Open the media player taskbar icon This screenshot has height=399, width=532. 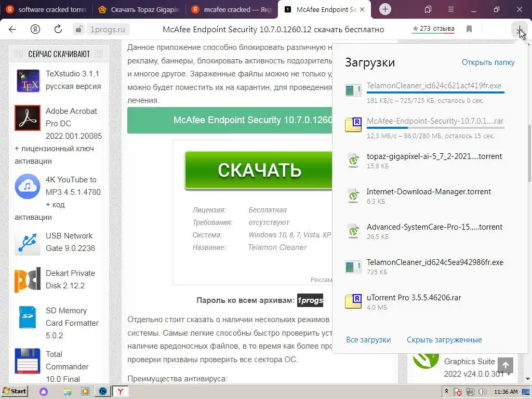click(85, 392)
